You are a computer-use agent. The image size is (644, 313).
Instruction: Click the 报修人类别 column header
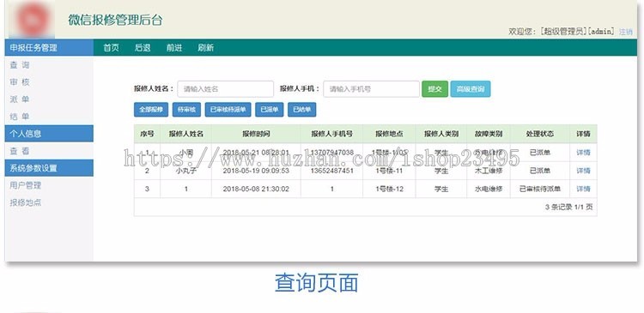pos(441,134)
